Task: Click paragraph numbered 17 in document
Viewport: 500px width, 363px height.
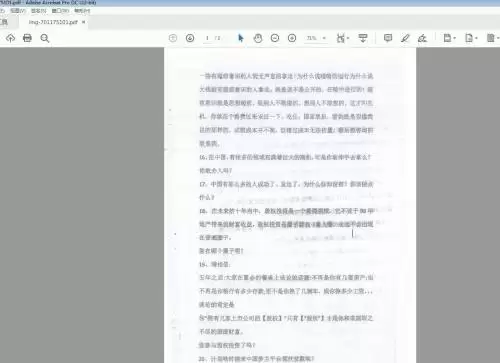Action: 286,191
